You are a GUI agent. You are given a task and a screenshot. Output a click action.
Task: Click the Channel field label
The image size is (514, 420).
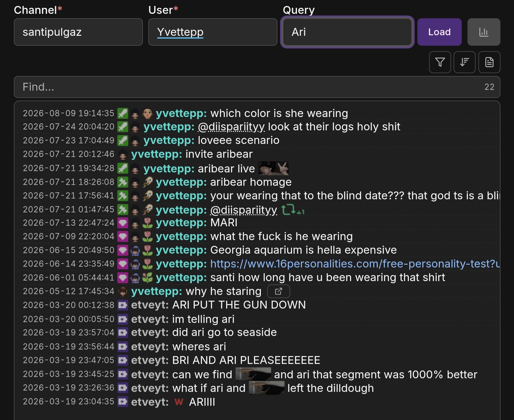click(38, 10)
